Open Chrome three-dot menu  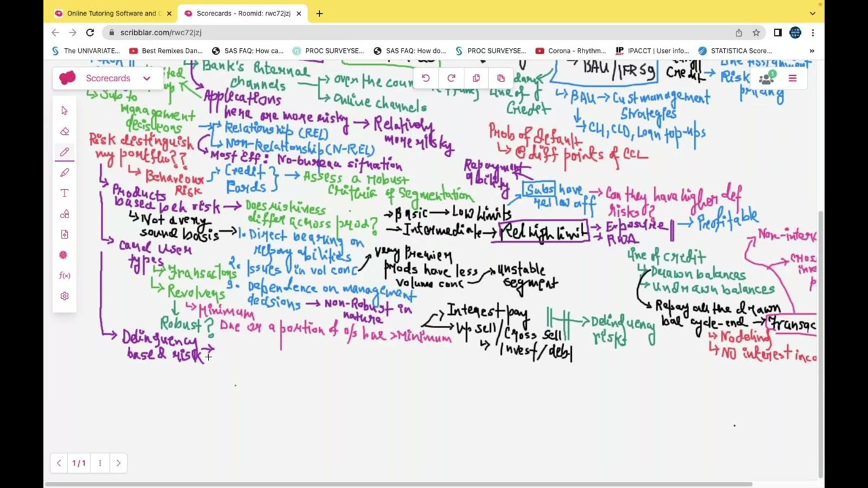click(x=812, y=33)
